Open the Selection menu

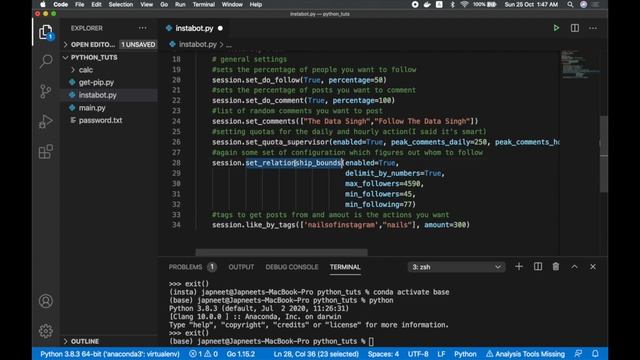point(120,4)
